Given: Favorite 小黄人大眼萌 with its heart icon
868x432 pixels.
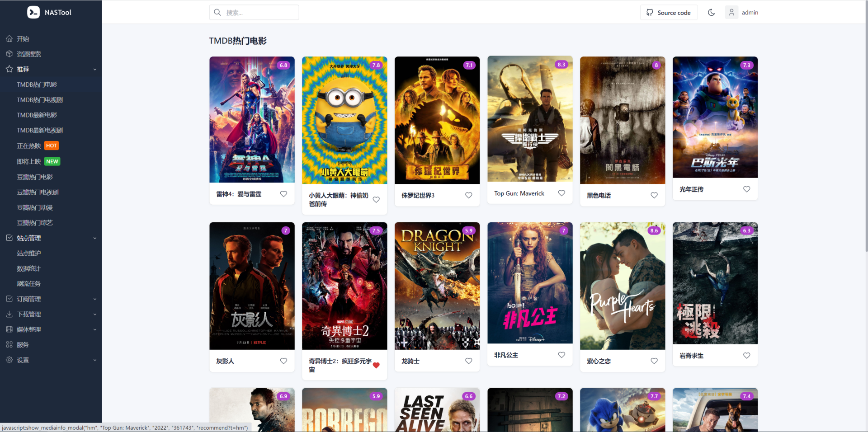Looking at the screenshot, I should pyautogui.click(x=376, y=199).
